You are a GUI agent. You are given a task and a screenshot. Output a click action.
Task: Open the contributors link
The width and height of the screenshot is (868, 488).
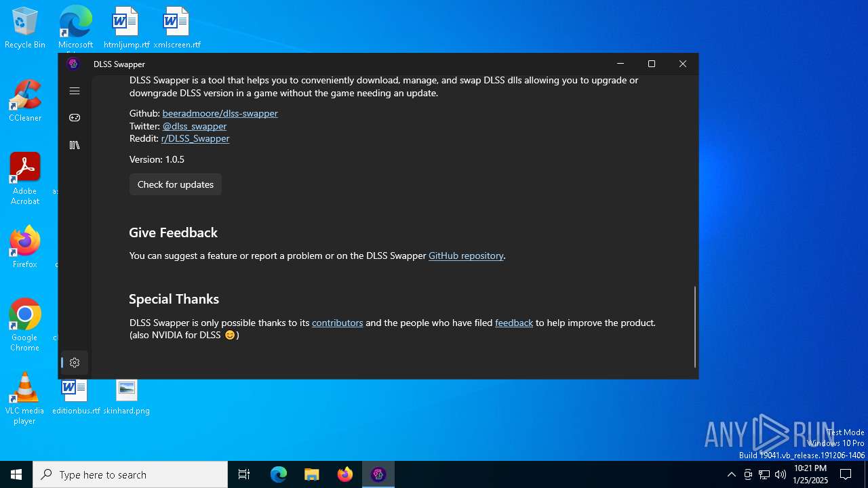click(x=337, y=323)
